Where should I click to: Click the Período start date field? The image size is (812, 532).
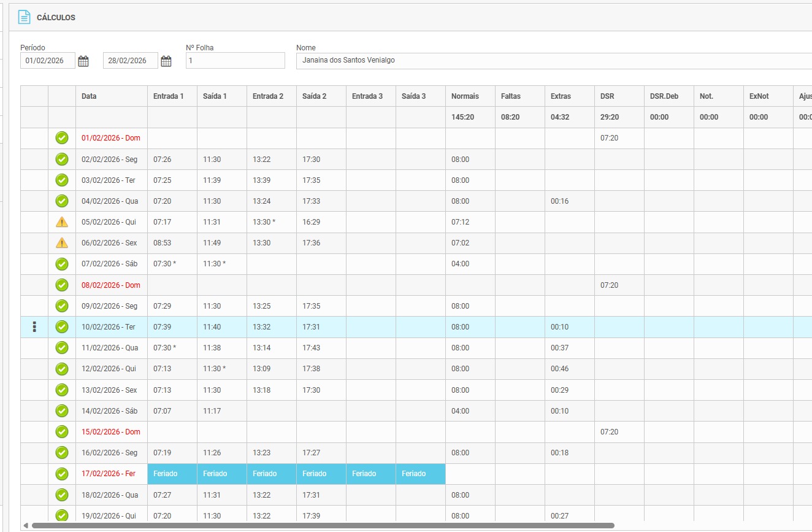pos(47,61)
